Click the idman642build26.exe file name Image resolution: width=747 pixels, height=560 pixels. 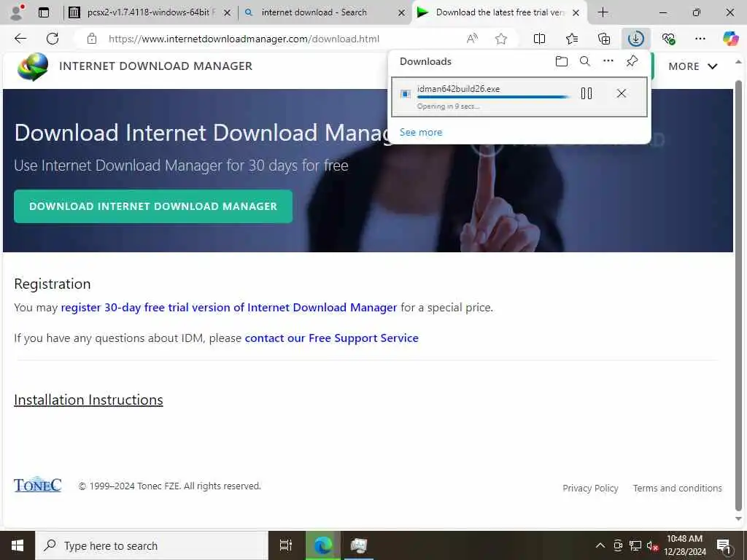[x=458, y=88]
